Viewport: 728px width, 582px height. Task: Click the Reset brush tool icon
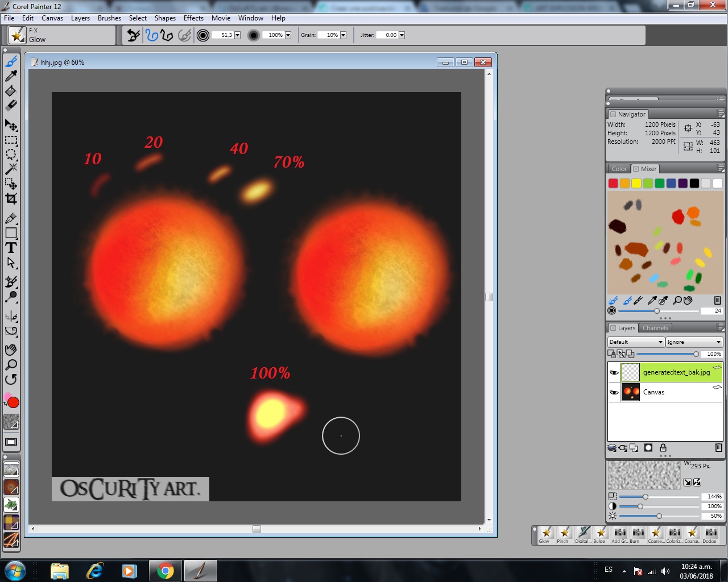[134, 35]
